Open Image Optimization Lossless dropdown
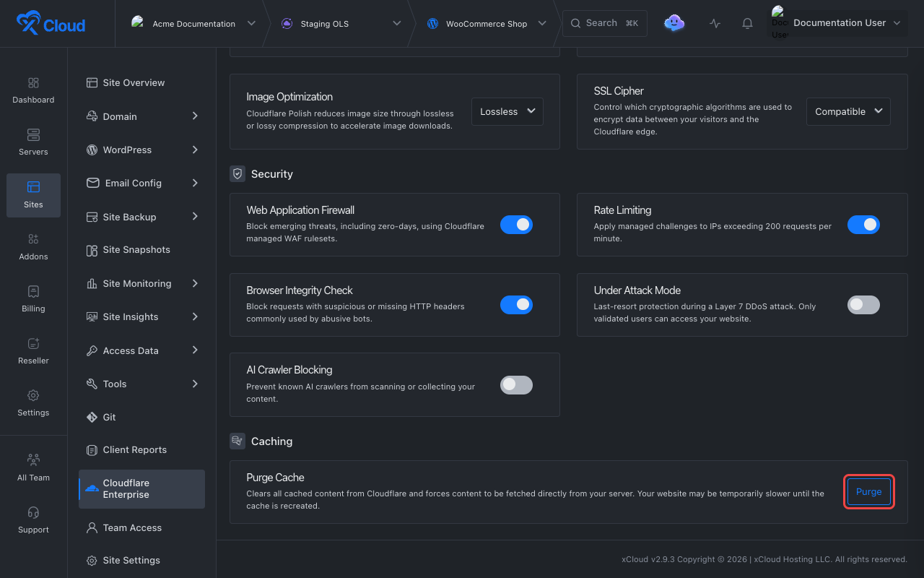The height and width of the screenshot is (578, 924). click(507, 112)
